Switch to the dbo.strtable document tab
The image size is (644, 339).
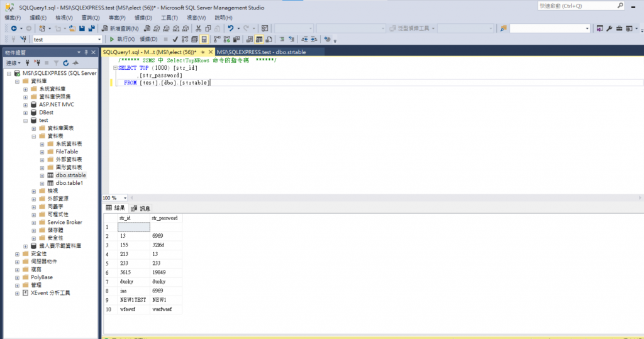pos(261,52)
